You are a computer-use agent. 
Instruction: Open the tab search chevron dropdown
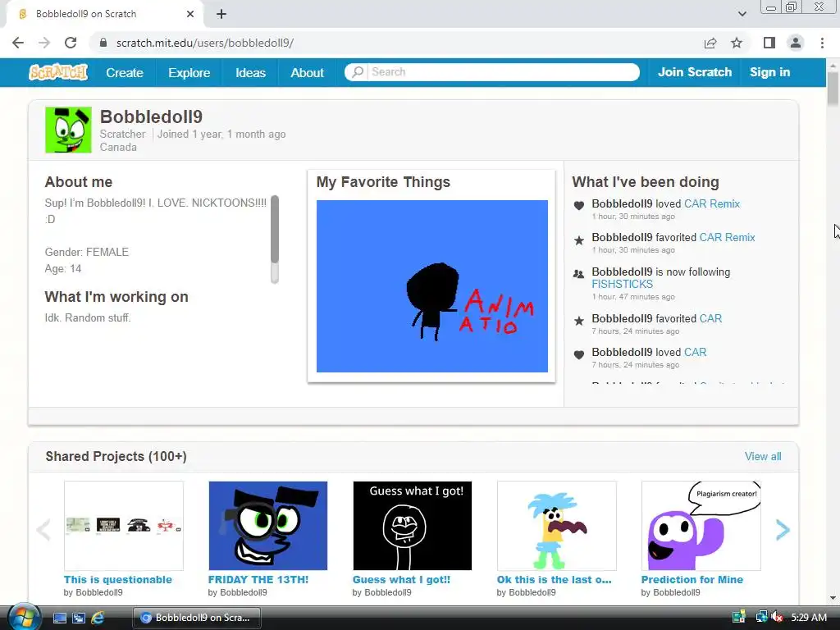click(x=742, y=14)
